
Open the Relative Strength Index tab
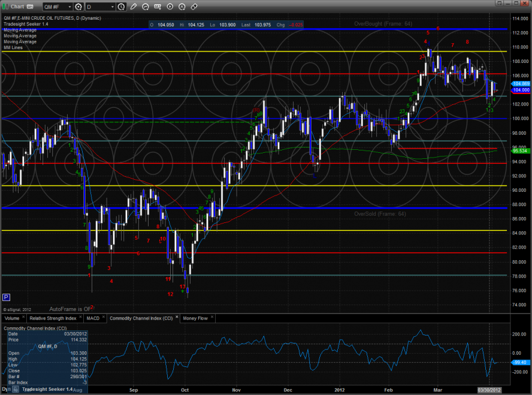click(x=53, y=318)
